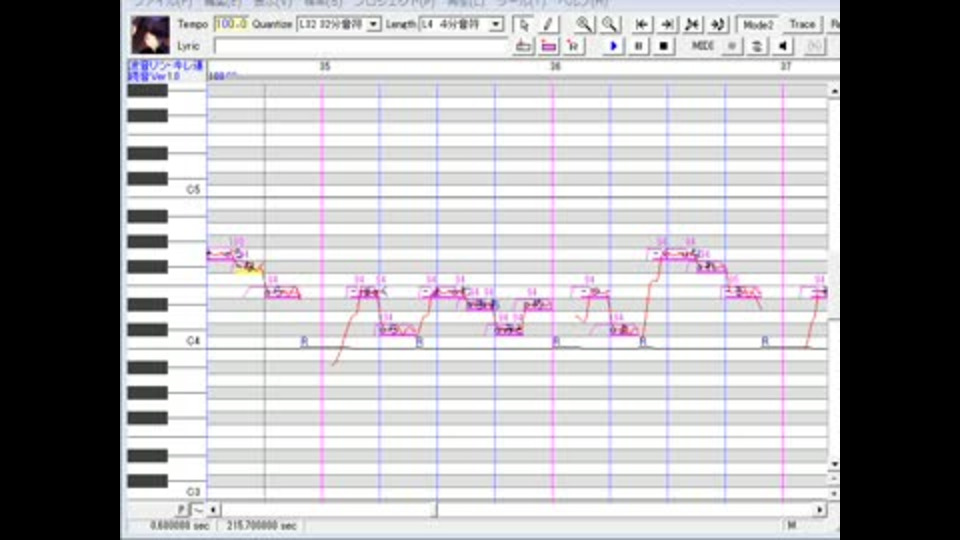Click status text 0.680000 sec
Screen dimensions: 960x540
coord(179,525)
